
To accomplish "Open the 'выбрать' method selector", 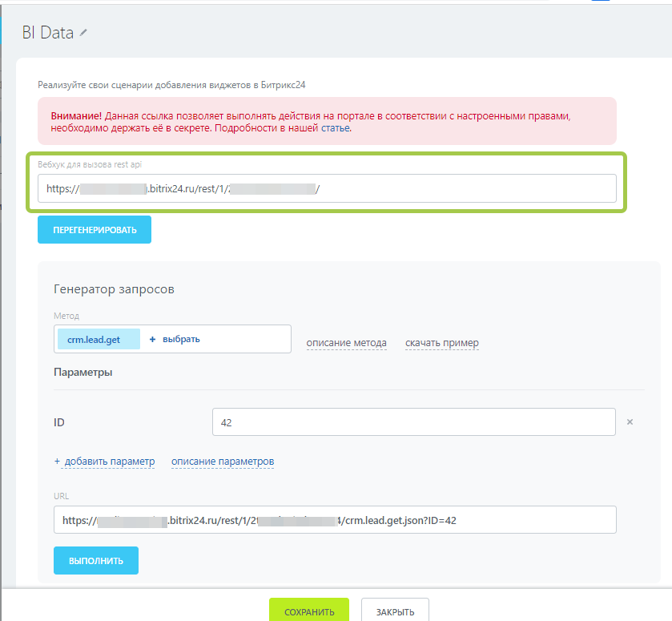I will [181, 339].
